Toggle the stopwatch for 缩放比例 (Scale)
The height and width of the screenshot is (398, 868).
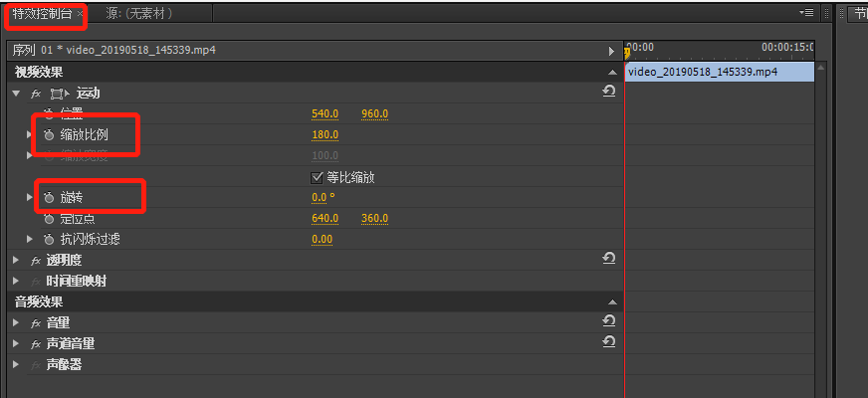tap(48, 135)
